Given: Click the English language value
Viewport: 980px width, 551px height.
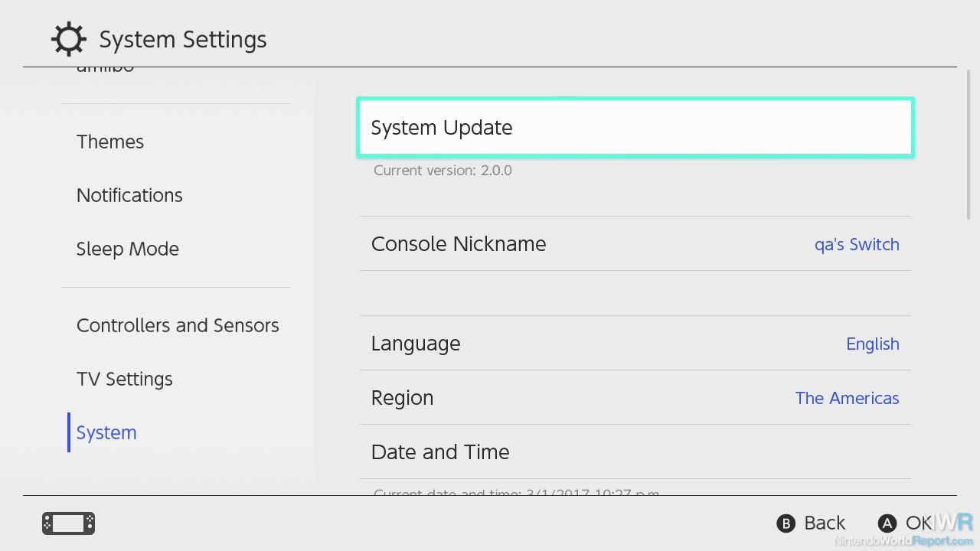Looking at the screenshot, I should (x=873, y=344).
